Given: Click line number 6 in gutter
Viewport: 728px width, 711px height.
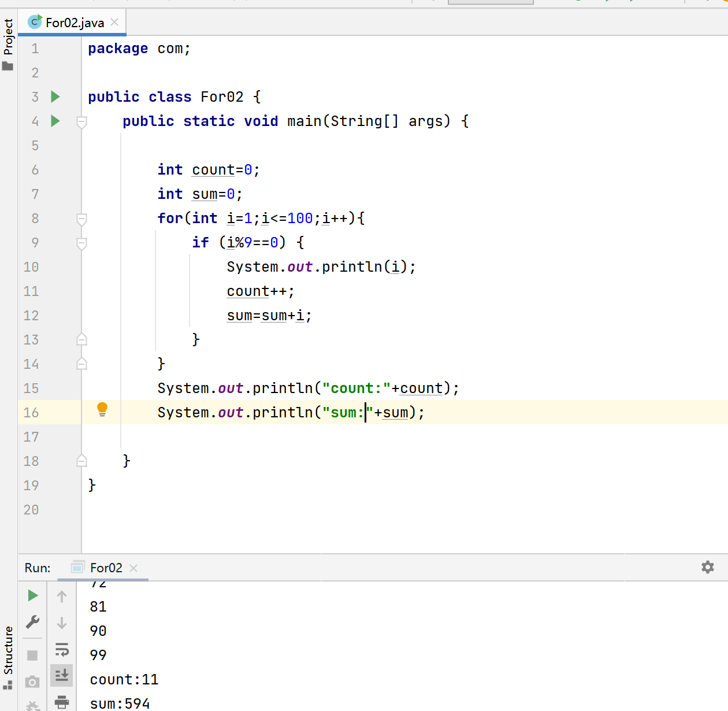Looking at the screenshot, I should click(35, 170).
